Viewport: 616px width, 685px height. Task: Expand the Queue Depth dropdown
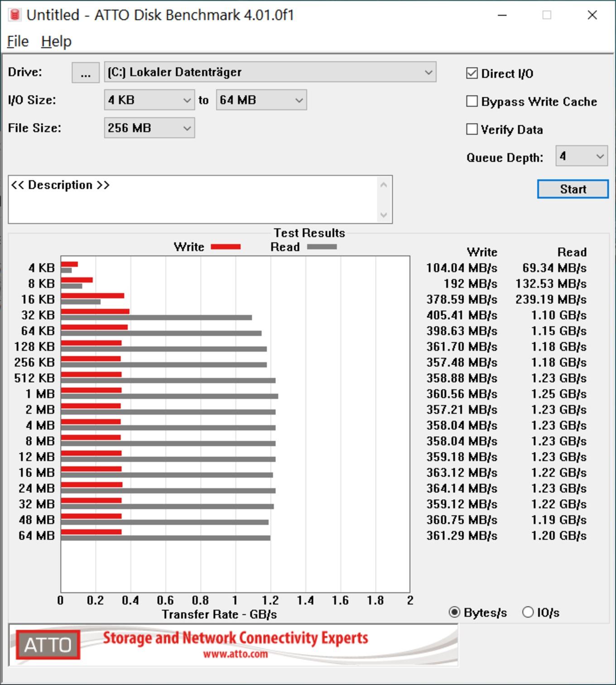pos(582,156)
